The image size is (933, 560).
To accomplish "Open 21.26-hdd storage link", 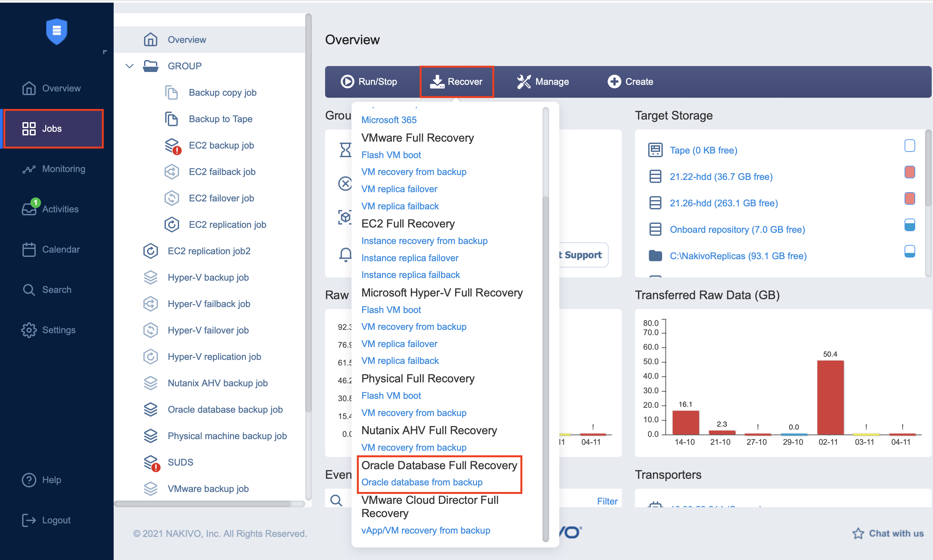I will coord(724,203).
